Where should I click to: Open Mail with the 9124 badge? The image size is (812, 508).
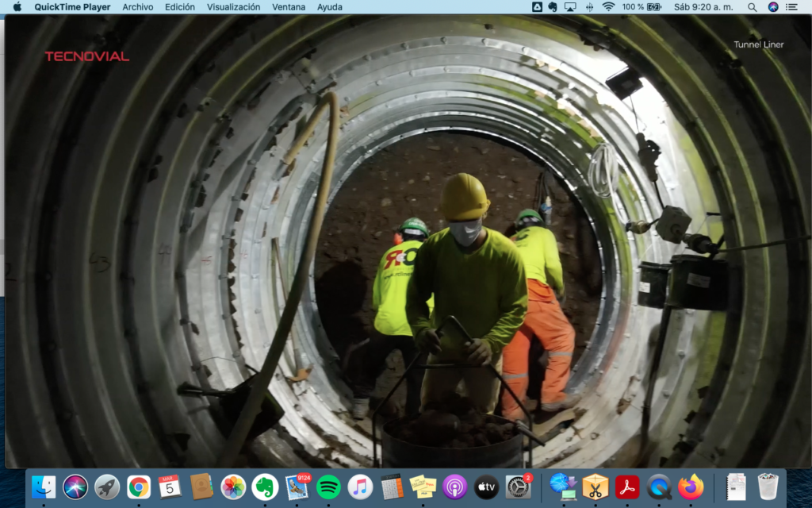coord(297,487)
